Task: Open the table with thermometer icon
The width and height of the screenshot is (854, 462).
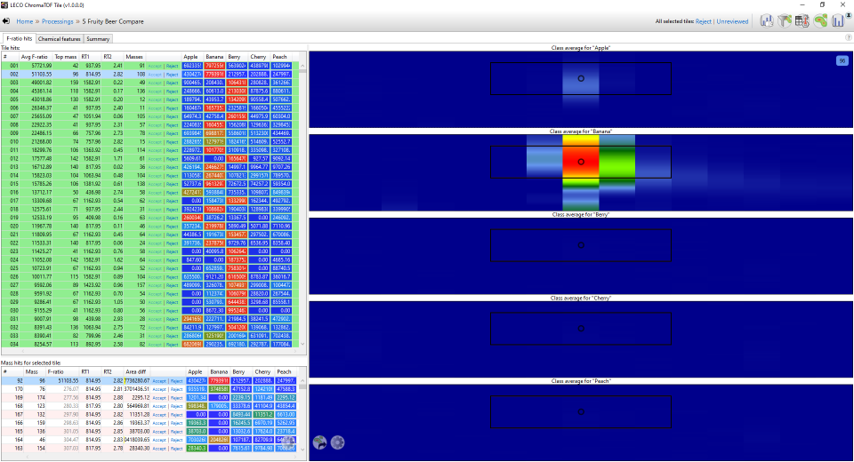Action: (x=803, y=20)
